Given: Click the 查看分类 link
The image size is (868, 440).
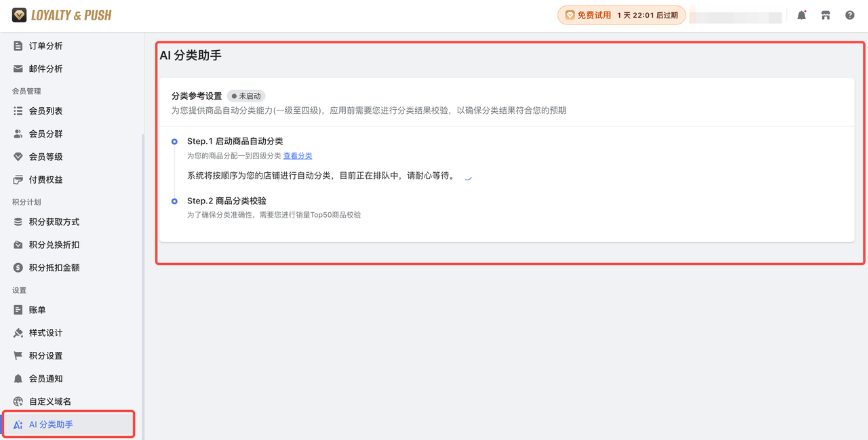Looking at the screenshot, I should click(x=298, y=156).
